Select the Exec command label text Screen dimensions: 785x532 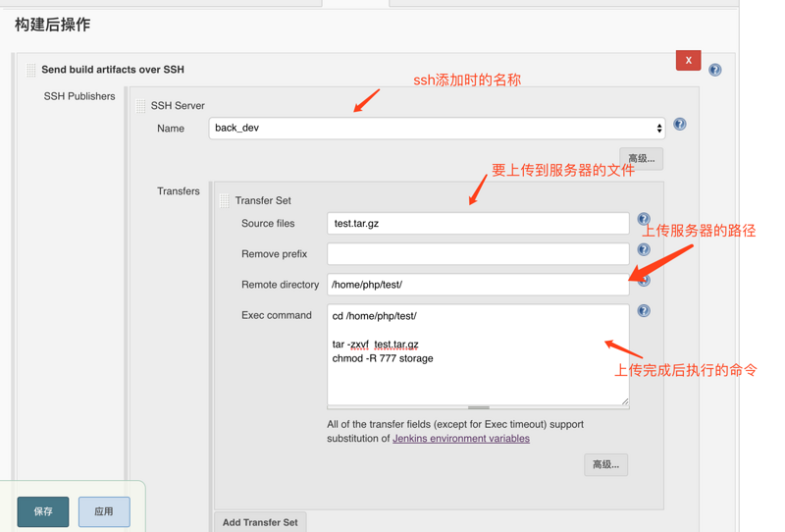click(277, 315)
